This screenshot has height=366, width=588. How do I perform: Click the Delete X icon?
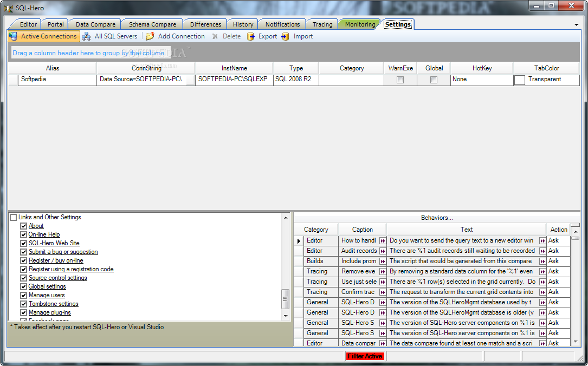pos(215,36)
